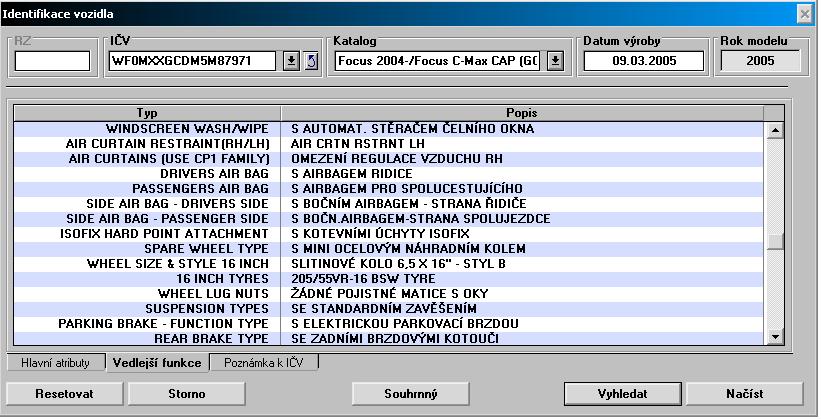
Task: Click the scrollbar down arrow in the table
Action: [x=774, y=338]
